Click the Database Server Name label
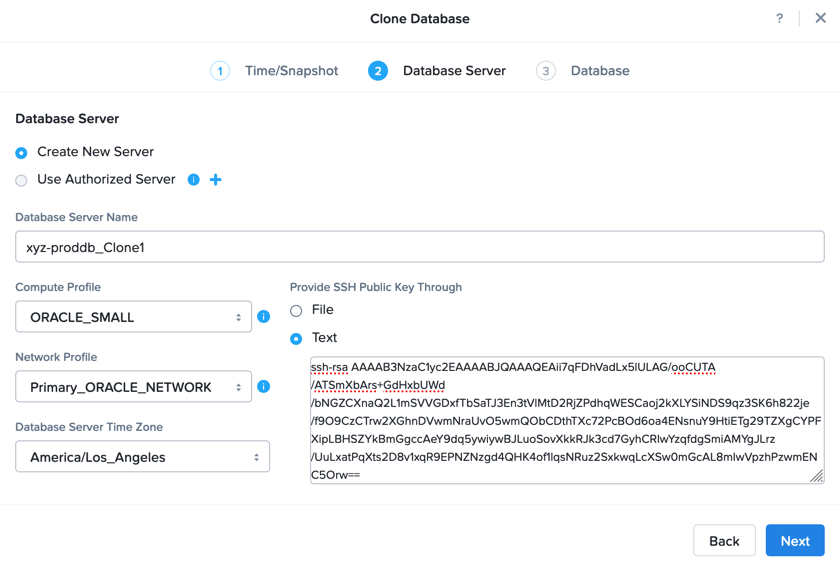This screenshot has width=839, height=565. tap(77, 217)
